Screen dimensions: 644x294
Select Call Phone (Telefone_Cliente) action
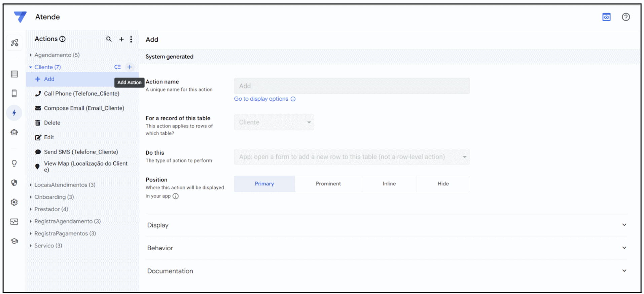point(81,94)
